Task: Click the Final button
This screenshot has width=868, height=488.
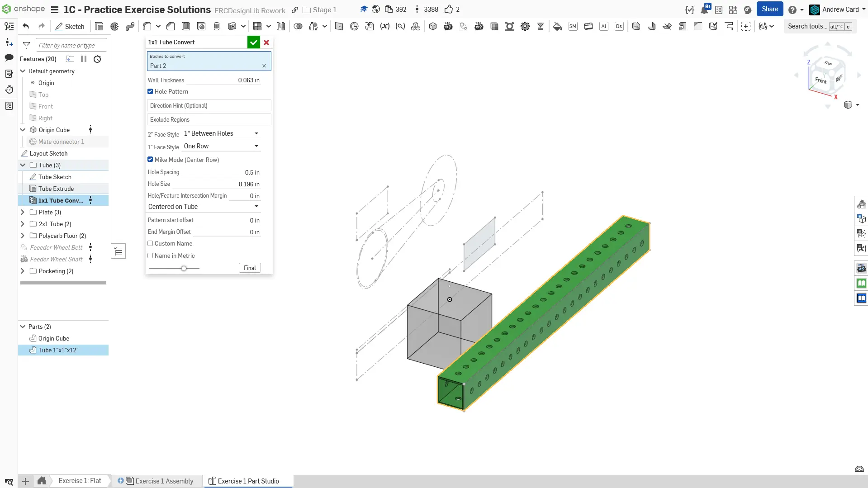Action: tap(250, 268)
